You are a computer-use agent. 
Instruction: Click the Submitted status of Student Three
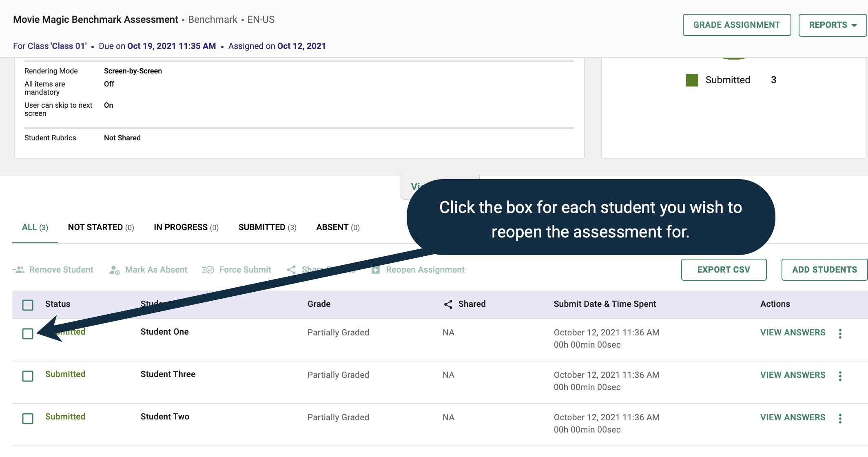coord(65,374)
